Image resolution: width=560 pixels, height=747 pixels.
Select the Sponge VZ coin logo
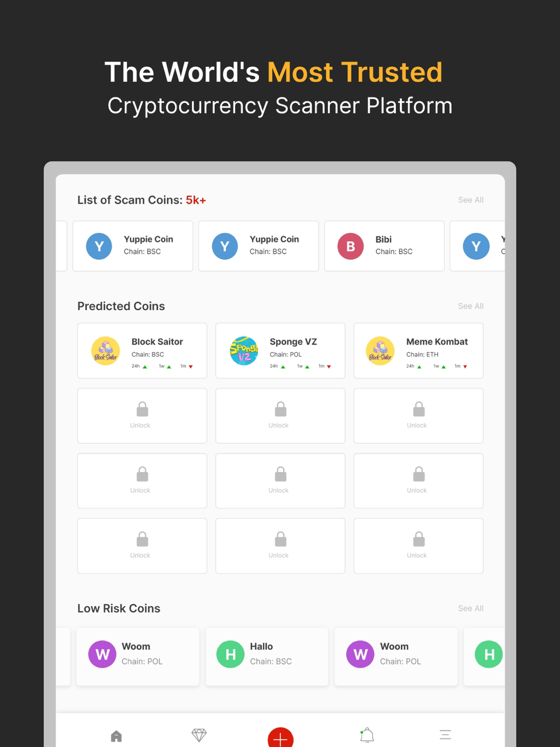244,351
